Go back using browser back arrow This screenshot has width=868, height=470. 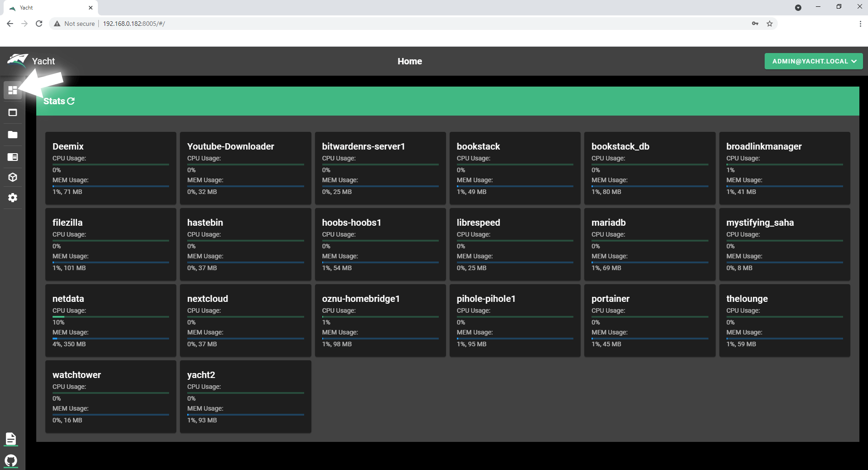click(10, 24)
